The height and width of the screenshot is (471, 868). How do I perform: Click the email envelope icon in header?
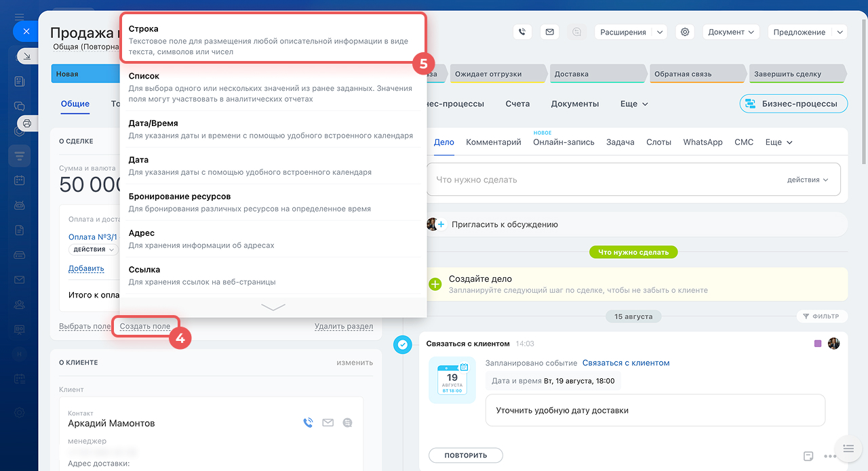point(549,32)
